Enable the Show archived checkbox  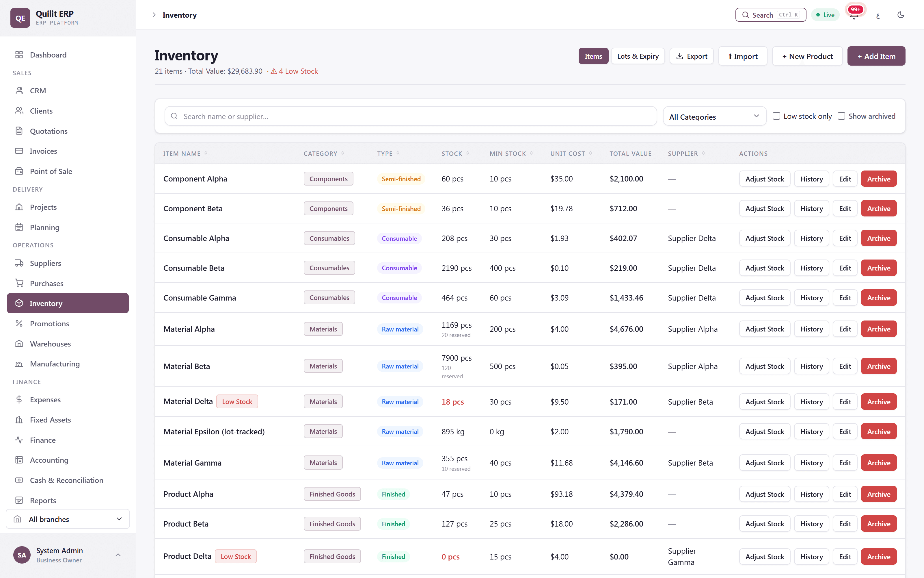pyautogui.click(x=841, y=116)
